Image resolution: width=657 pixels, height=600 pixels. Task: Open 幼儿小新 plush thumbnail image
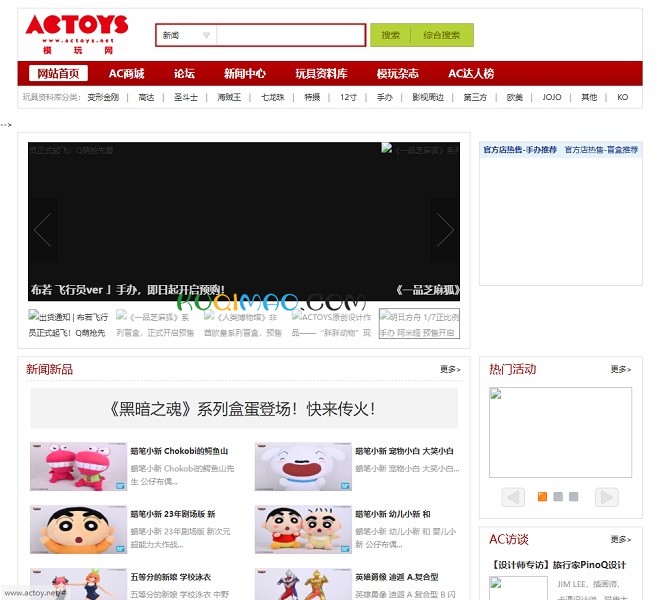(303, 529)
